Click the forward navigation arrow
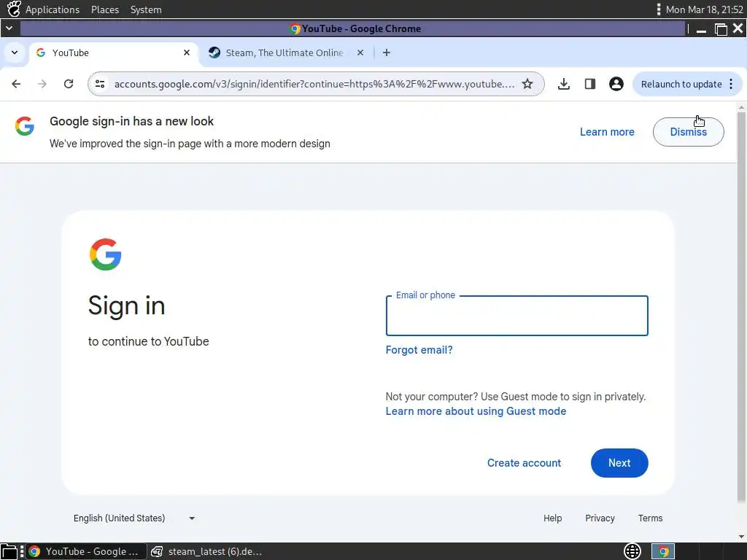The height and width of the screenshot is (560, 747). tap(42, 85)
